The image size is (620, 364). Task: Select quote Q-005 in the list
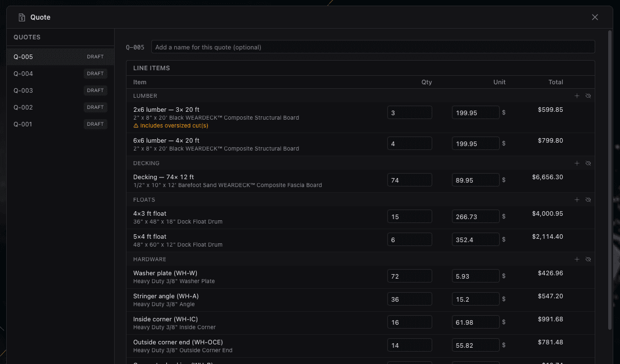coord(60,57)
